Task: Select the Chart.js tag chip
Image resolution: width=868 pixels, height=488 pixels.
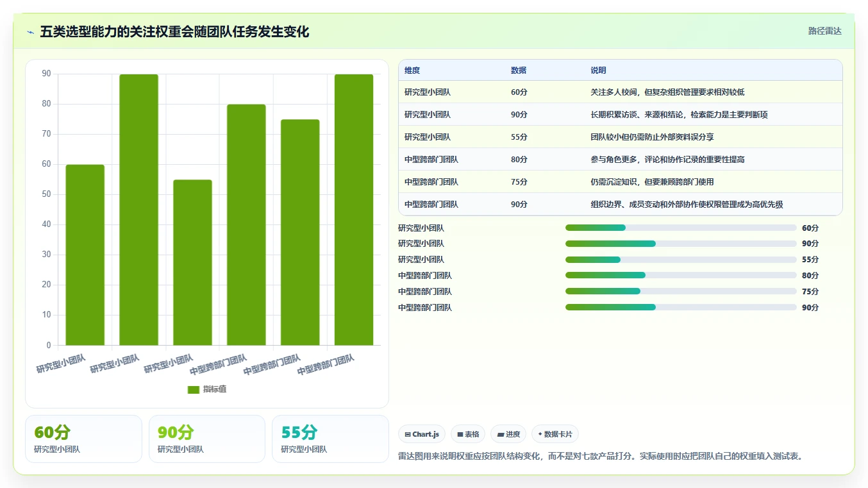Action: (x=422, y=434)
